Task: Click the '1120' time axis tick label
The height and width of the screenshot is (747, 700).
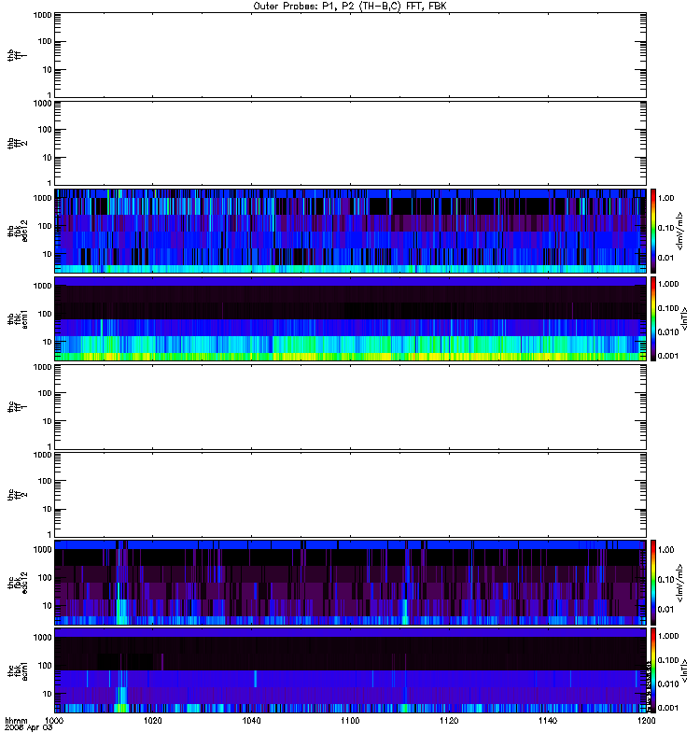Action: (449, 721)
